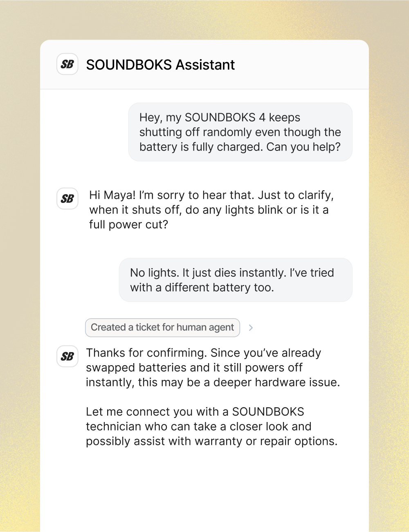Click the SB avatar beside the "Hi Maya!" message
The height and width of the screenshot is (532, 409).
point(67,199)
